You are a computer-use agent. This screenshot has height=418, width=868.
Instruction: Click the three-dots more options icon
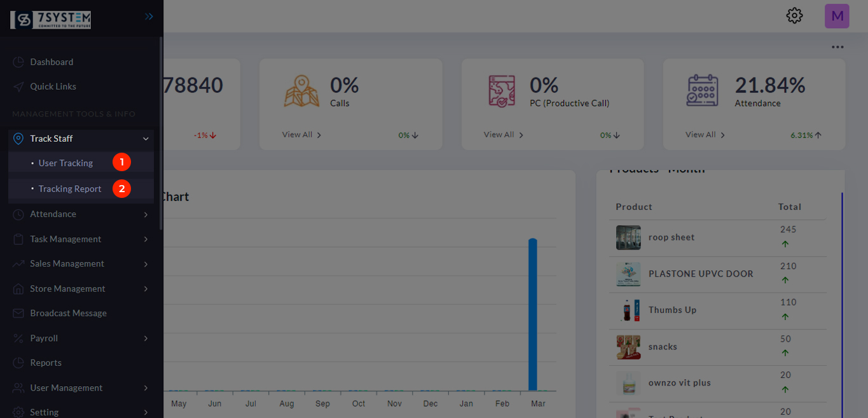coord(837,47)
